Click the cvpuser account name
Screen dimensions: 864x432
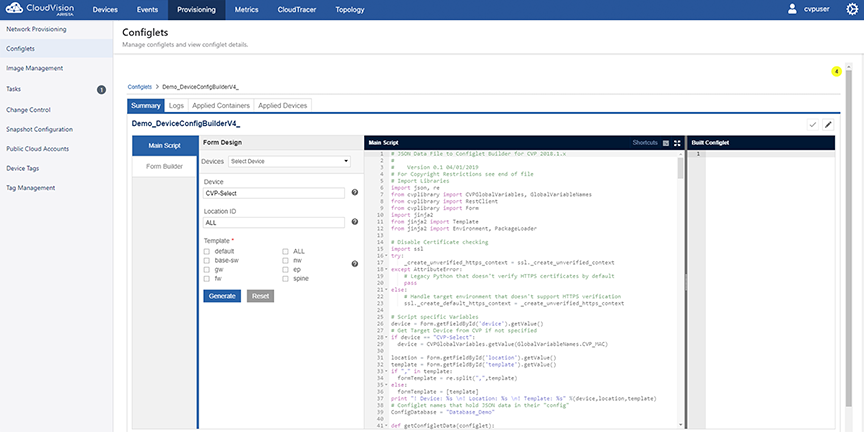coord(817,9)
